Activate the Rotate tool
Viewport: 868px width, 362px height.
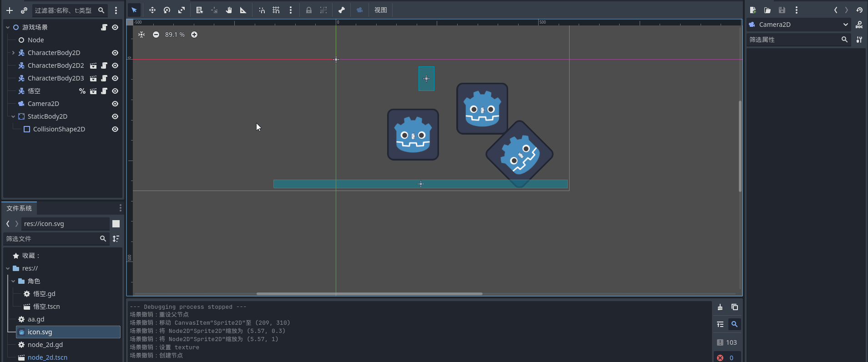pos(167,10)
